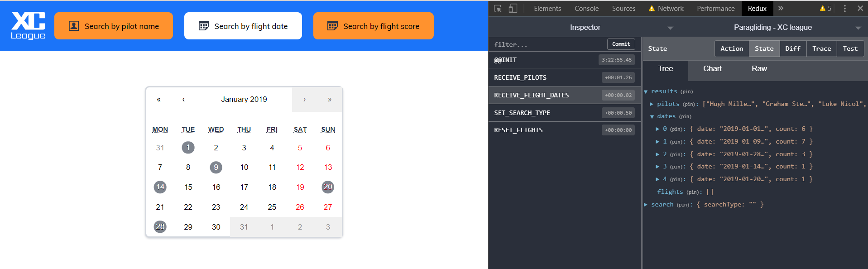The height and width of the screenshot is (269, 868).
Task: Open the Paragliding - XC league instance dropdown
Action: click(858, 28)
